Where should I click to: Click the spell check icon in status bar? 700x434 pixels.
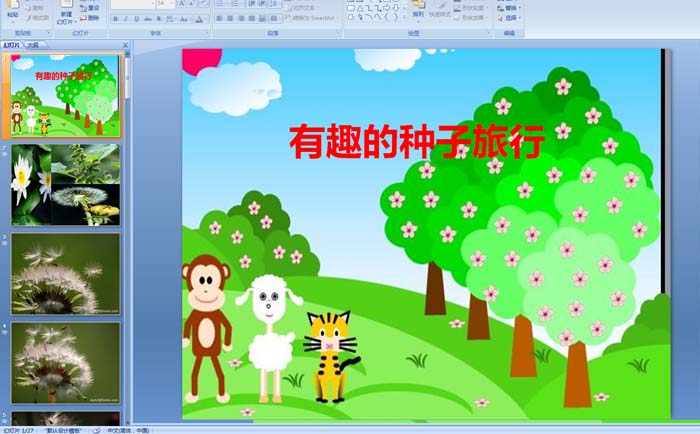(96, 430)
